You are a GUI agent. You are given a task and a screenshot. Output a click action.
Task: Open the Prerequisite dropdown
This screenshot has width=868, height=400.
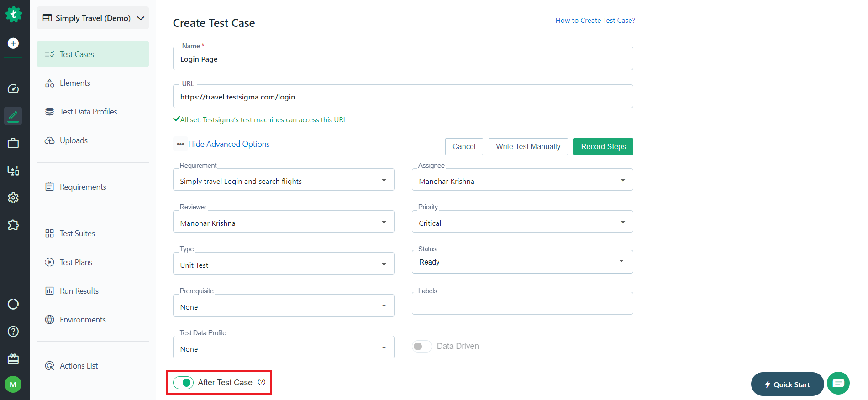(x=284, y=306)
